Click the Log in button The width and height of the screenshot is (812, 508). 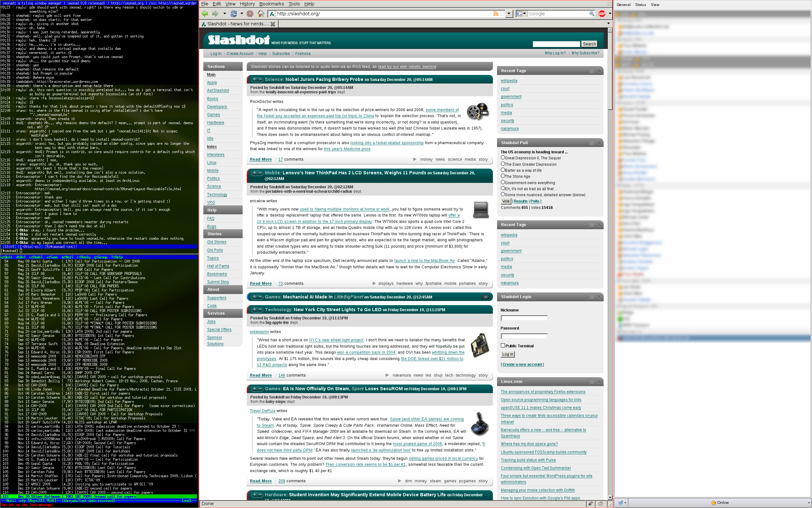507,354
